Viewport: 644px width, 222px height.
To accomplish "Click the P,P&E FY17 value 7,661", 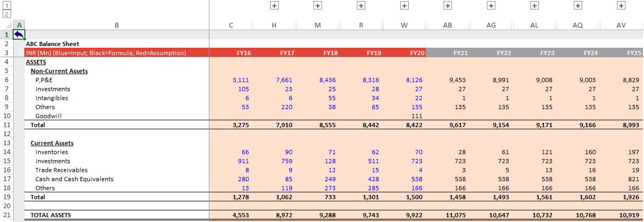I will 284,80.
